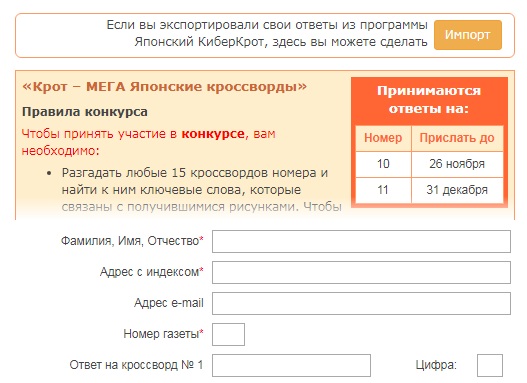This screenshot has height=383, width=527.
Task: Click the 26 ноября deadline cell
Action: (457, 164)
